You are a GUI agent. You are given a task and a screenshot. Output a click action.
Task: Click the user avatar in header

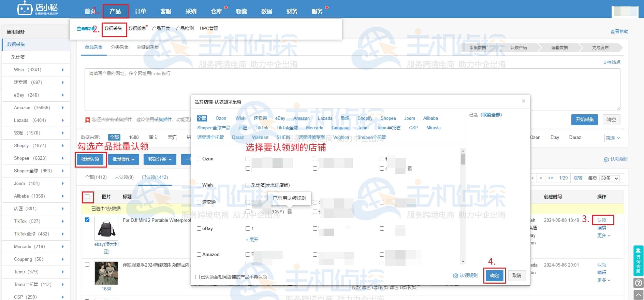point(625,11)
